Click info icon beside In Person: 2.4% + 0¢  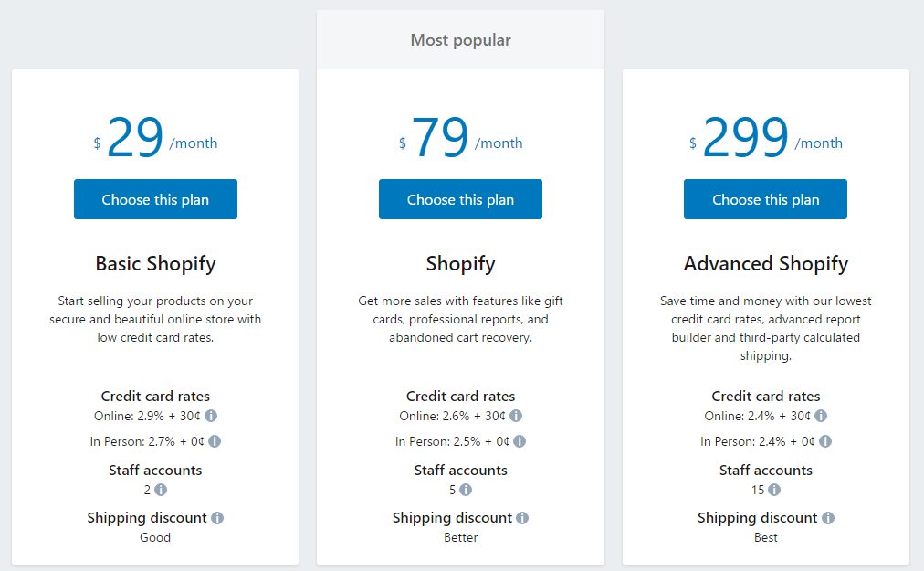[825, 441]
